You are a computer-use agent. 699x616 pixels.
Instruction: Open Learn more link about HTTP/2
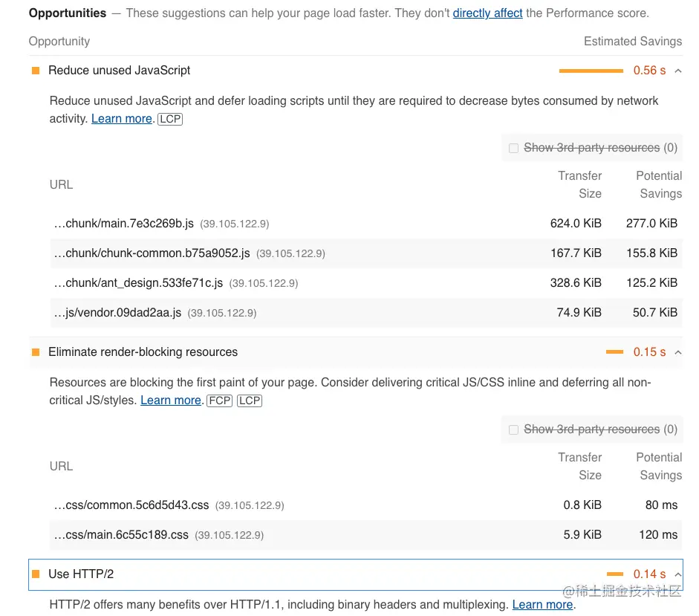tap(542, 605)
